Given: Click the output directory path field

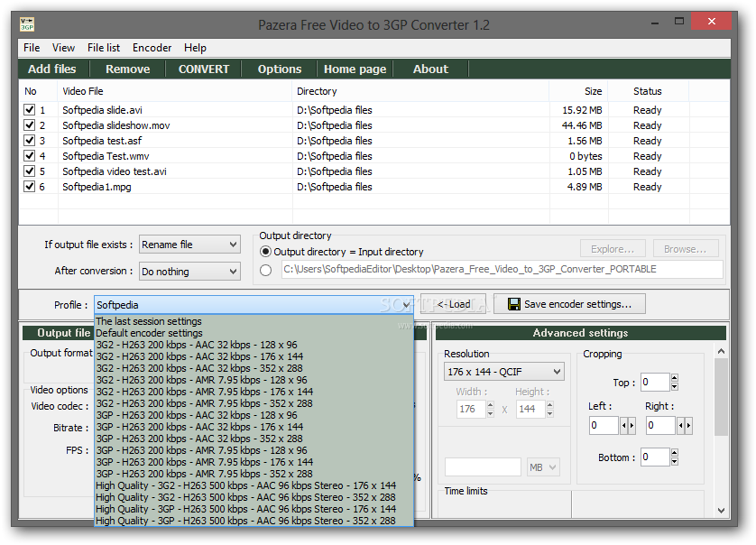Looking at the screenshot, I should 502,269.
